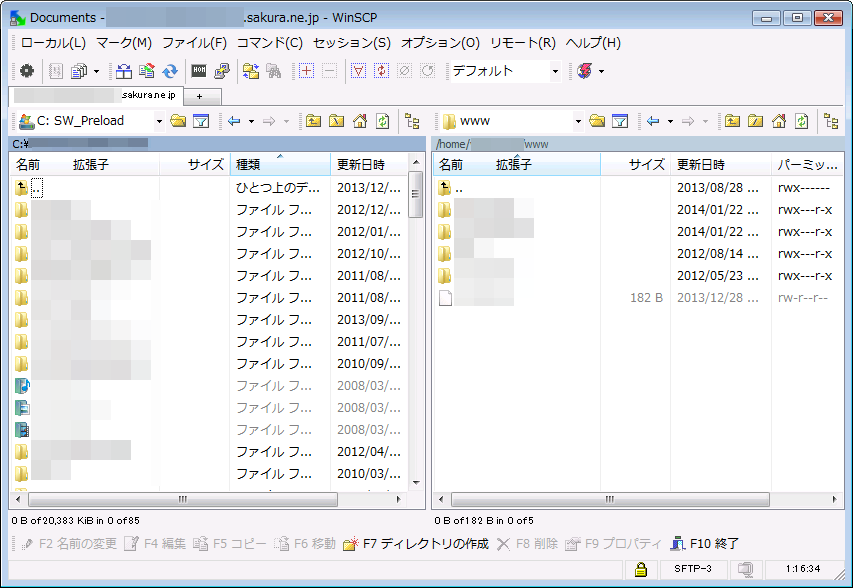Click the filter icon in remote panel toolbar
Screen dimensions: 853x588
tap(620, 121)
